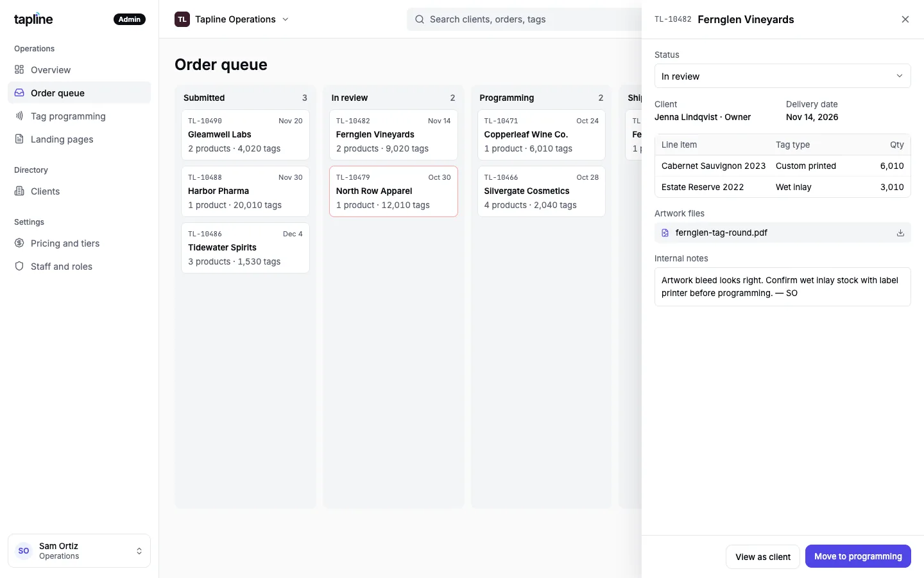The height and width of the screenshot is (578, 924).
Task: Click the Tag programming NFC wave icon
Action: [19, 116]
